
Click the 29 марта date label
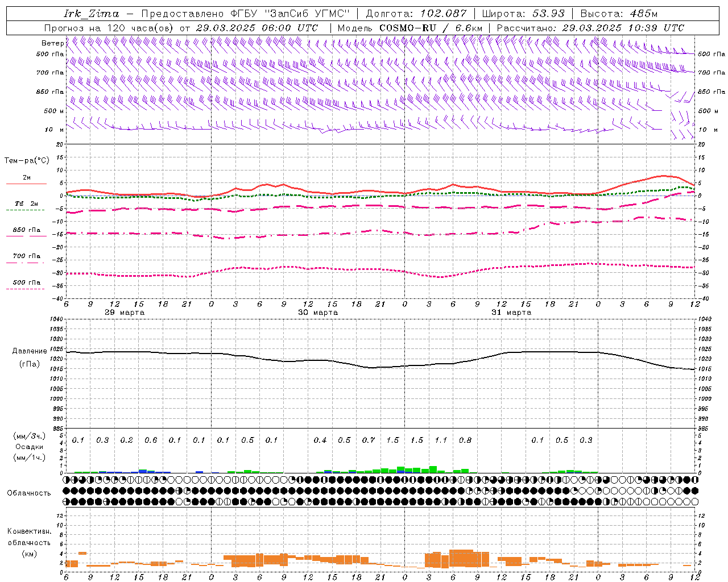click(x=125, y=313)
